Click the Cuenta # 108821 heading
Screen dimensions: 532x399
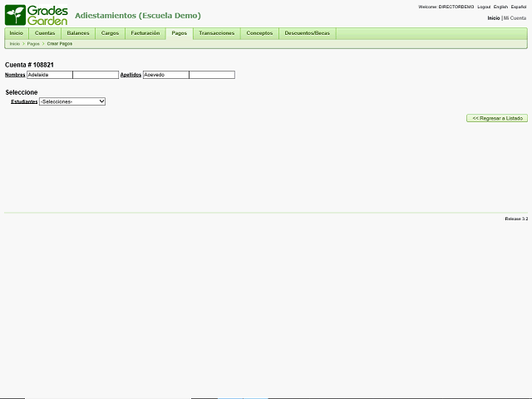29,65
